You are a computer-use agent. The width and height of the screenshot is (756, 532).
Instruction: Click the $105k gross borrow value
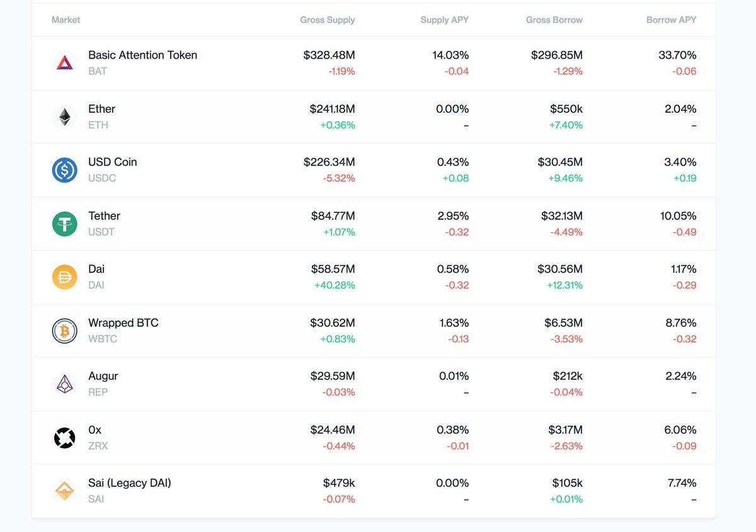click(567, 484)
